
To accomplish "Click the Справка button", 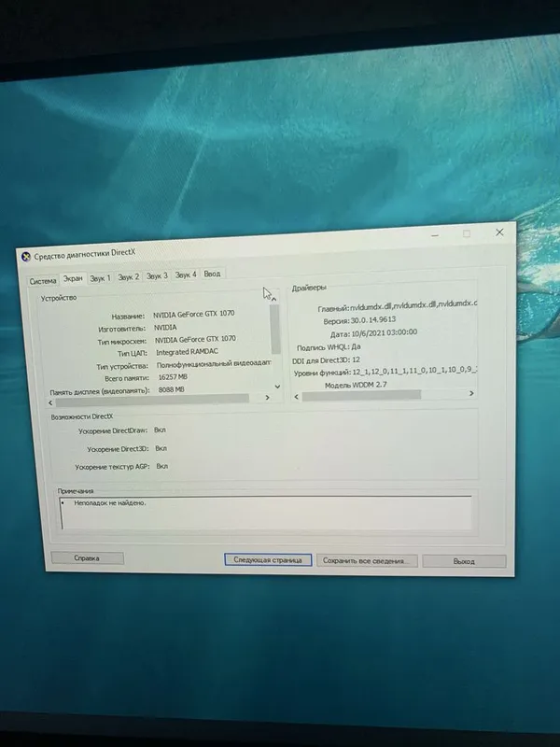I will (x=87, y=557).
